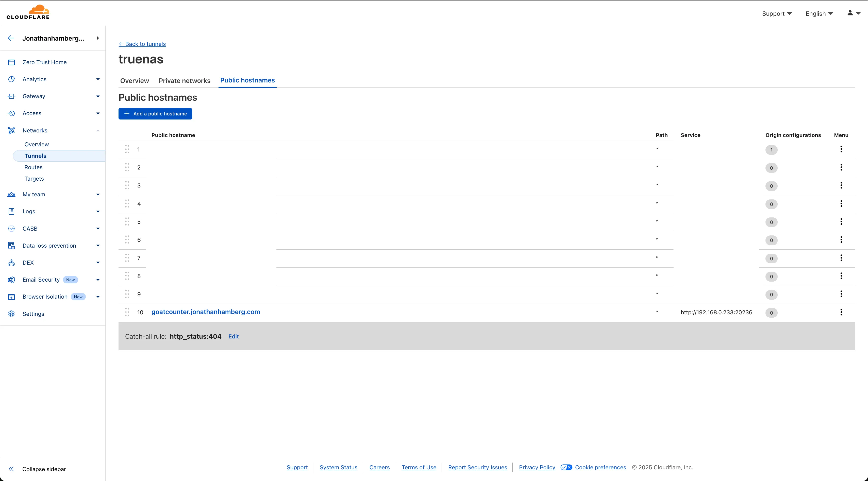Open the three-dot menu for row 3
868x481 pixels.
click(841, 185)
